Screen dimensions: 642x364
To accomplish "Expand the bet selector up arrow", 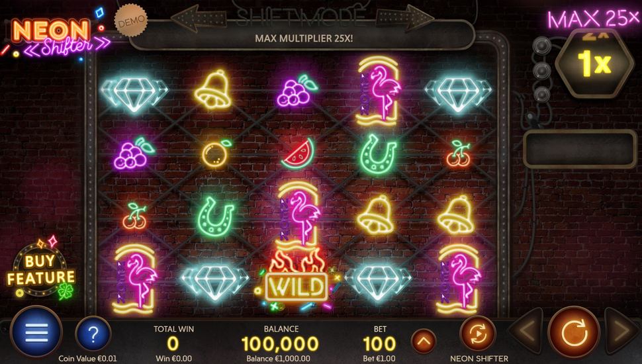I will pyautogui.click(x=424, y=341).
